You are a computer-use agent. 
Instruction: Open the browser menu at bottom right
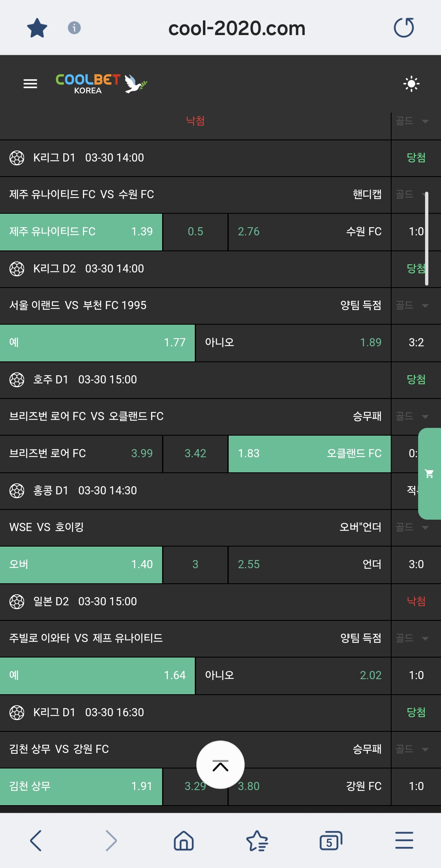[404, 841]
